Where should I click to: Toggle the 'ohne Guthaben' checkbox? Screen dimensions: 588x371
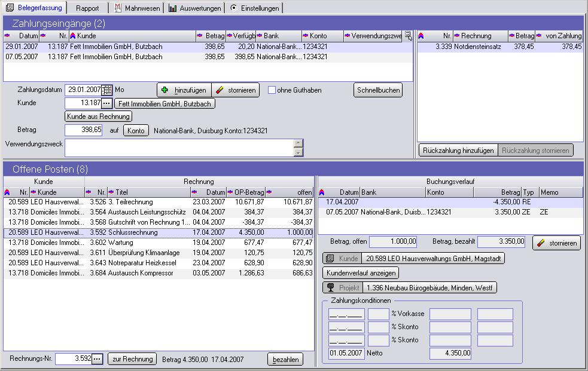pos(272,90)
